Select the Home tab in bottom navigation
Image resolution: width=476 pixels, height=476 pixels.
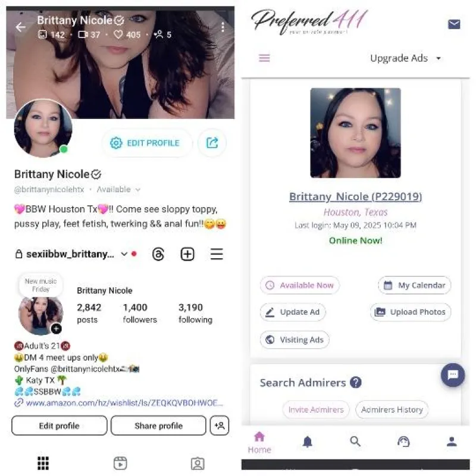click(x=259, y=443)
